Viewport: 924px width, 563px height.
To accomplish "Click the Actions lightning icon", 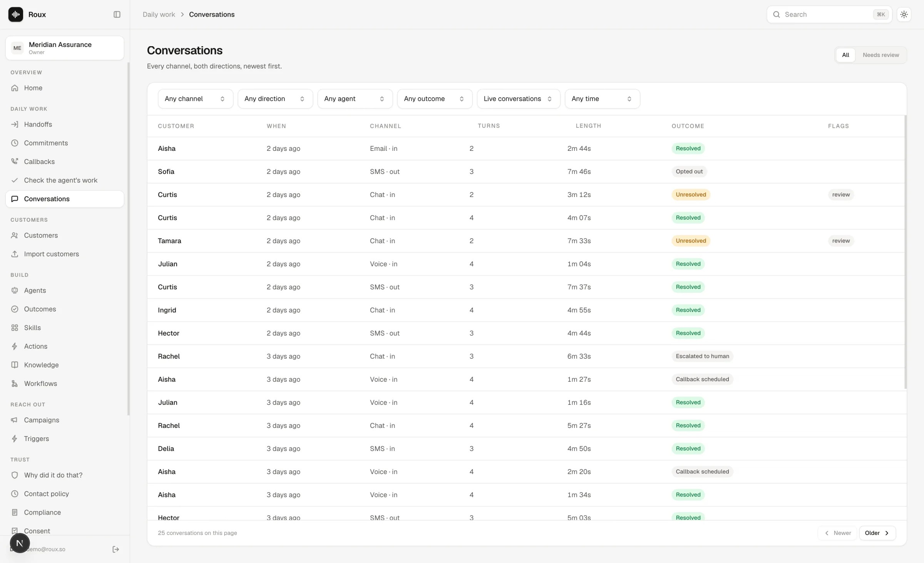I will coord(15,346).
